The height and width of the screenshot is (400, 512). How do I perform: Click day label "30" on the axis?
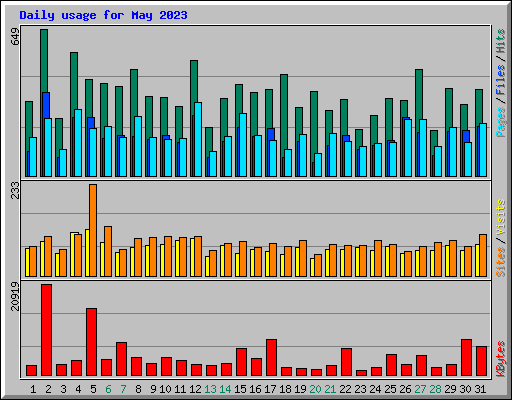465,389
